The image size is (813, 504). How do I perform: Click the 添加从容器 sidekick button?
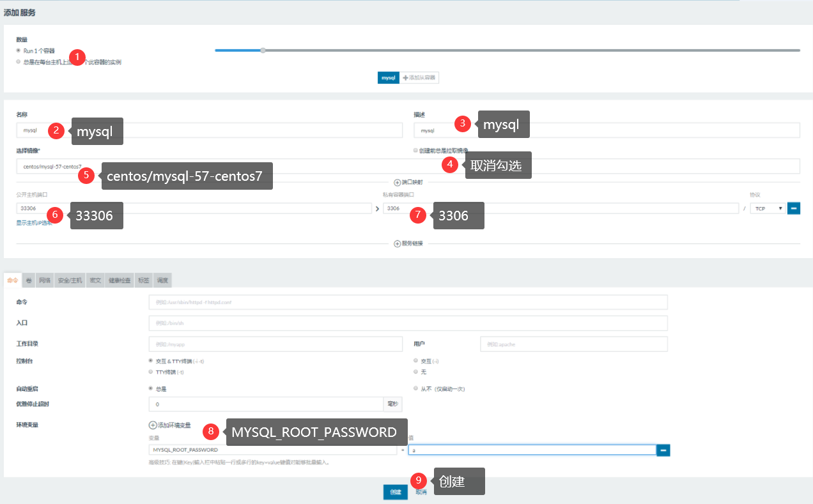point(419,77)
